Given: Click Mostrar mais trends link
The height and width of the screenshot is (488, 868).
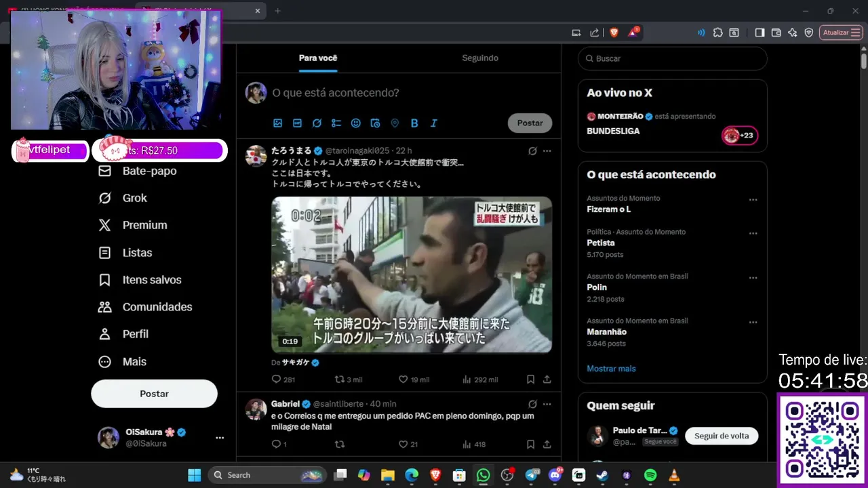Looking at the screenshot, I should [x=611, y=369].
